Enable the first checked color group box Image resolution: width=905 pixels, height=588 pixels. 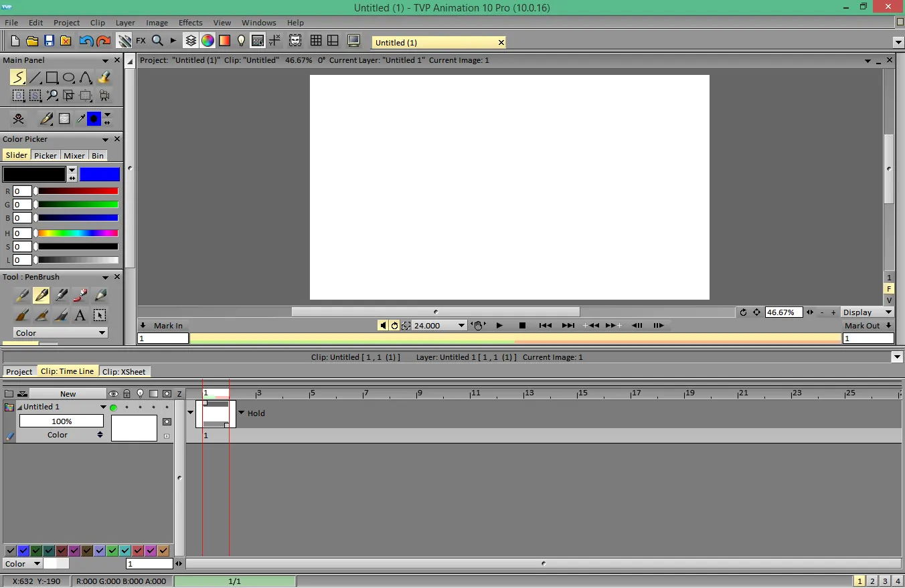click(10, 551)
